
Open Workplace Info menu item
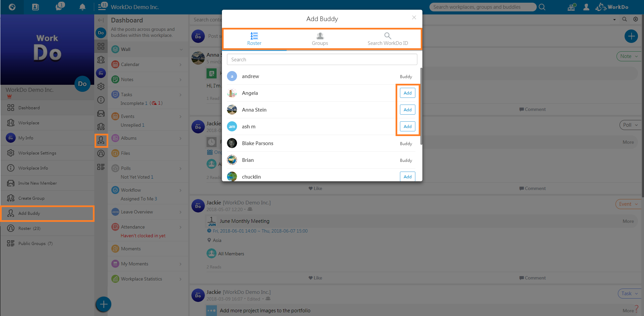tap(47, 168)
